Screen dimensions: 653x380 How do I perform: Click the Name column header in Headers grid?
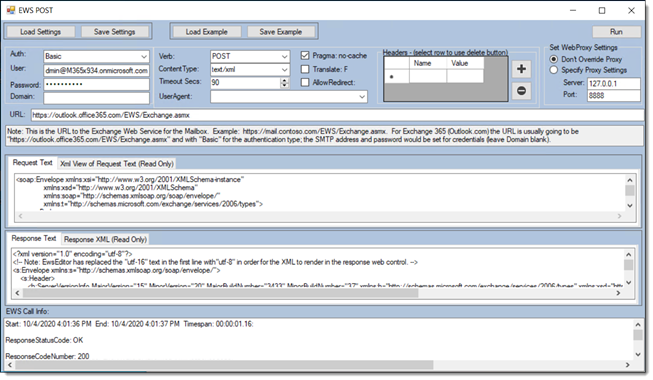tap(428, 63)
